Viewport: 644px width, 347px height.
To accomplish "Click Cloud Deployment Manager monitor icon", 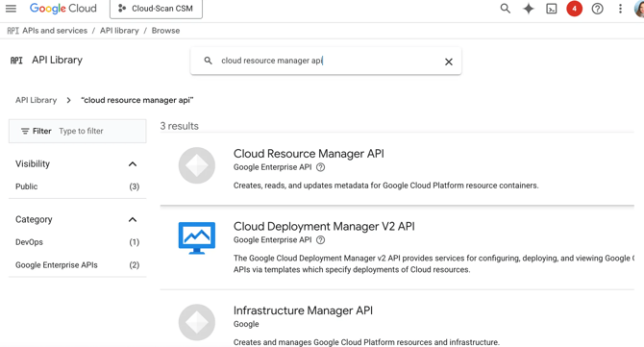I will point(197,237).
